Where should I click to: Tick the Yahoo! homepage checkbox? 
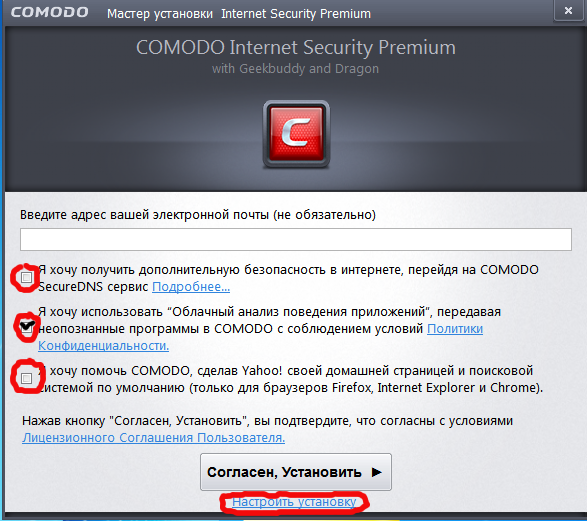pos(26,378)
